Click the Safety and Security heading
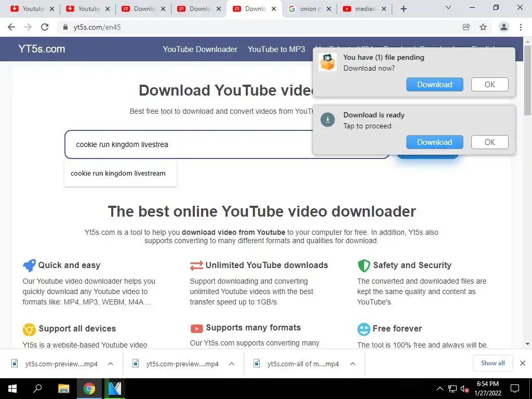 [x=412, y=265]
